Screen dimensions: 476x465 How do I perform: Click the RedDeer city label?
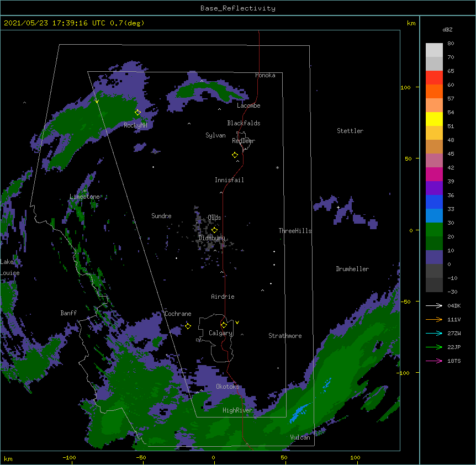click(x=244, y=141)
